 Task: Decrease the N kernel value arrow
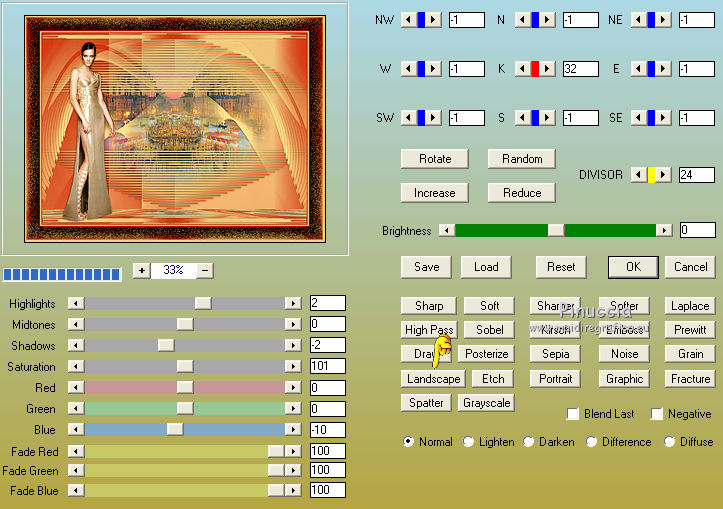click(522, 20)
